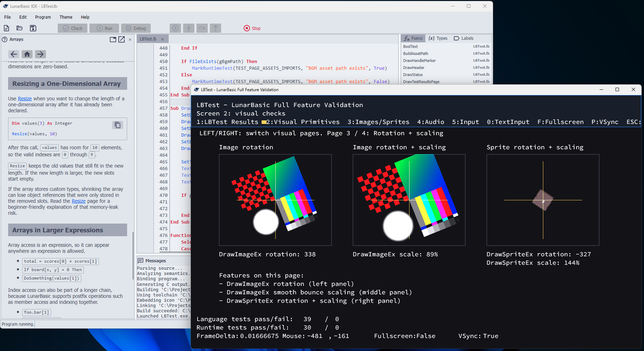Check the program for errors

72,28
